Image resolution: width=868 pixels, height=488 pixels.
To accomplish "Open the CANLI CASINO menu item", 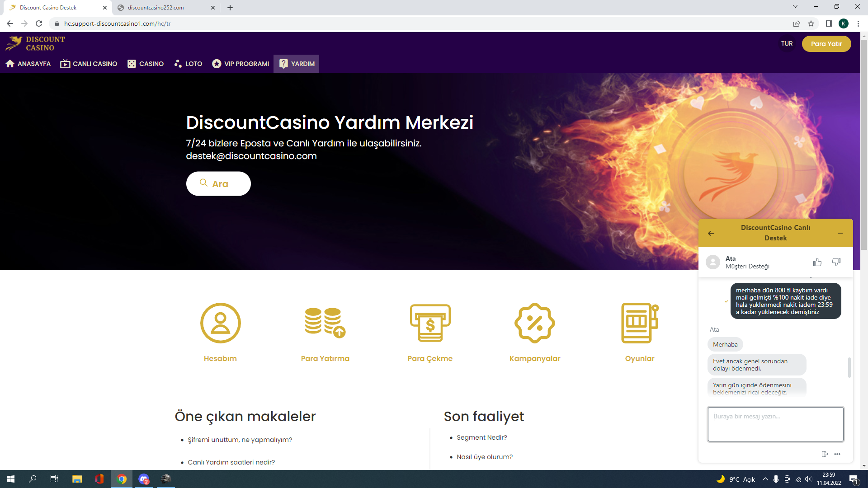I will (89, 64).
